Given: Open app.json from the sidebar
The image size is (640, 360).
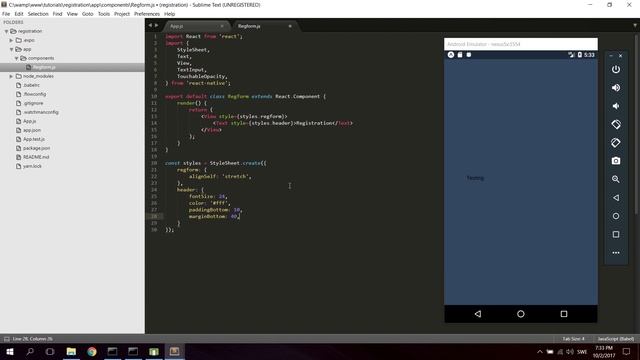Looking at the screenshot, I should pyautogui.click(x=32, y=130).
